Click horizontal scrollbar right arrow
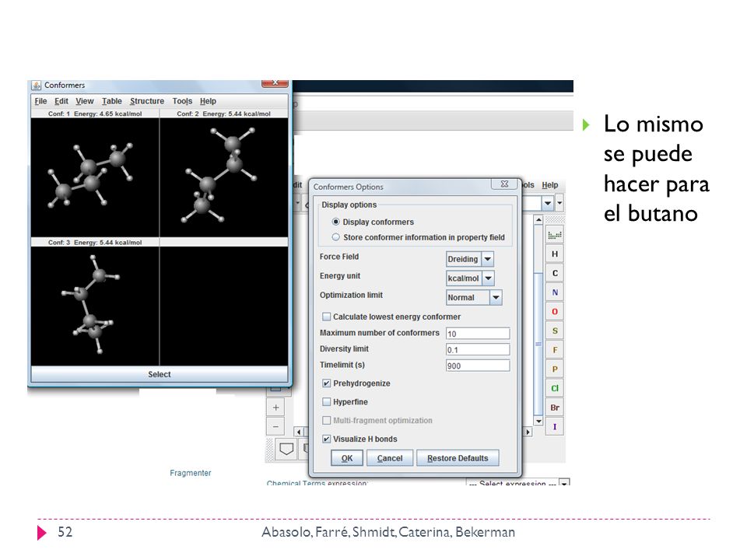 point(528,432)
